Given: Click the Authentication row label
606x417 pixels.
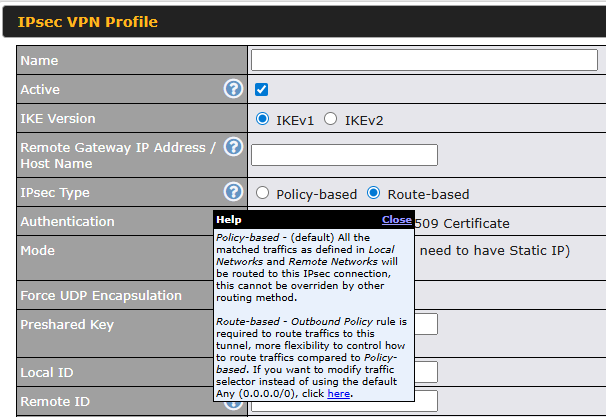Looking at the screenshot, I should (68, 221).
